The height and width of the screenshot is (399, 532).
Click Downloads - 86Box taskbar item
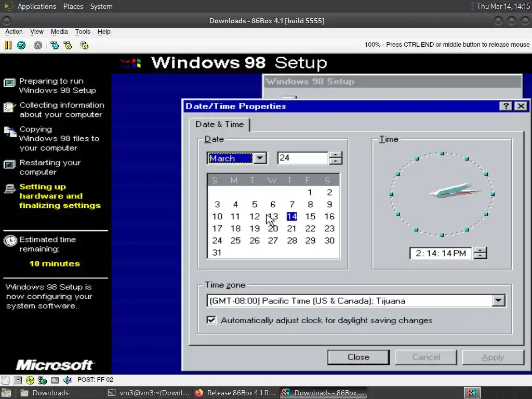(323, 393)
